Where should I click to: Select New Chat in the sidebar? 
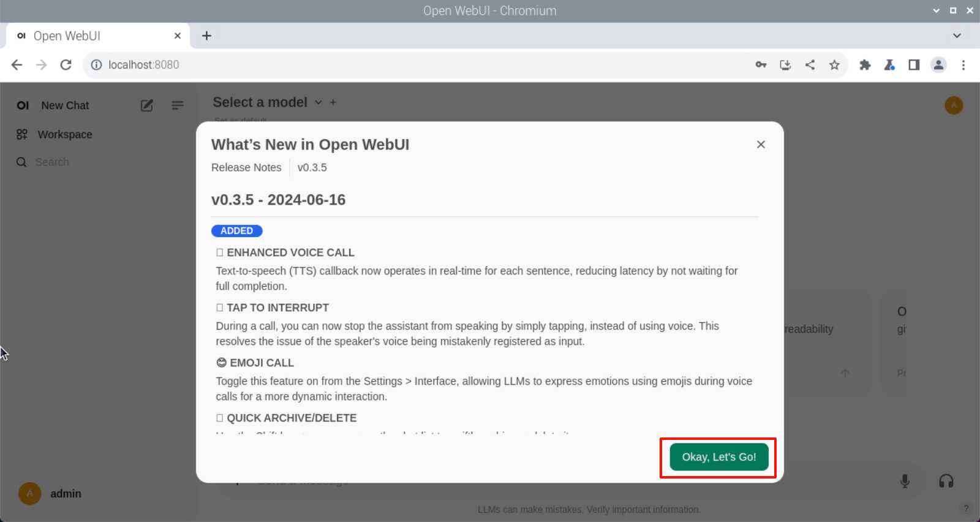[x=65, y=105]
